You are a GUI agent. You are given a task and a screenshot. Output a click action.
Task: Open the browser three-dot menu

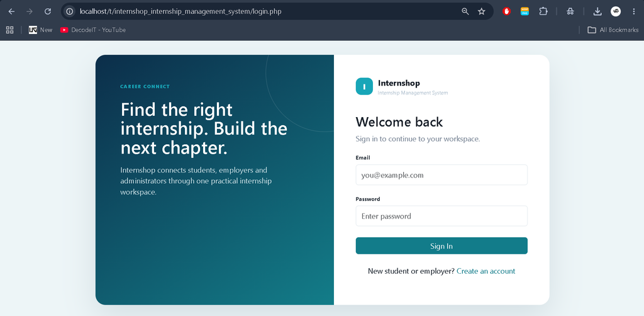click(x=633, y=11)
